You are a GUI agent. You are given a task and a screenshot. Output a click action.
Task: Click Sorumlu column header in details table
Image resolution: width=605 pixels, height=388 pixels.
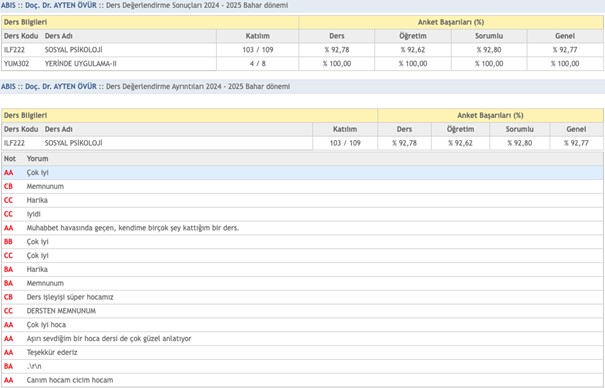[x=520, y=129]
